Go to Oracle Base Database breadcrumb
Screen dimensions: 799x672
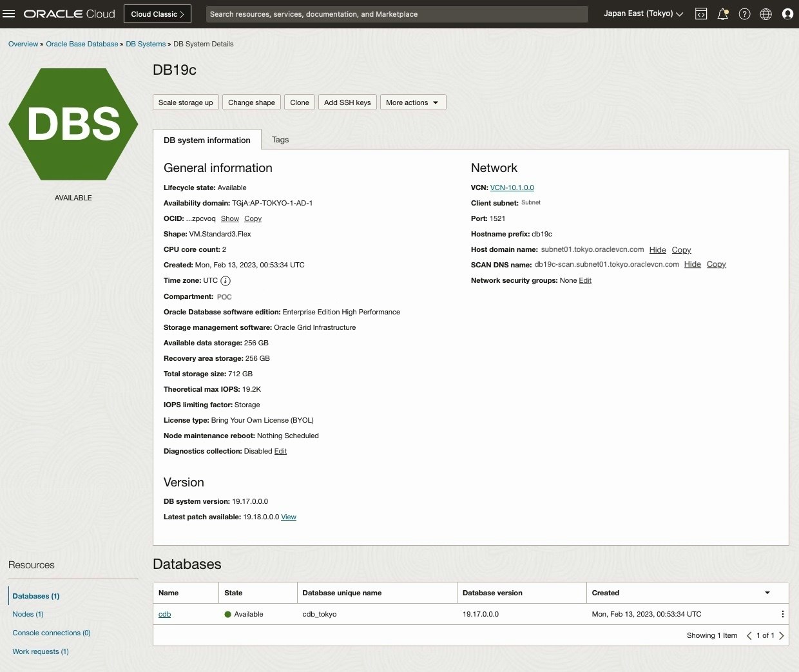(x=82, y=44)
